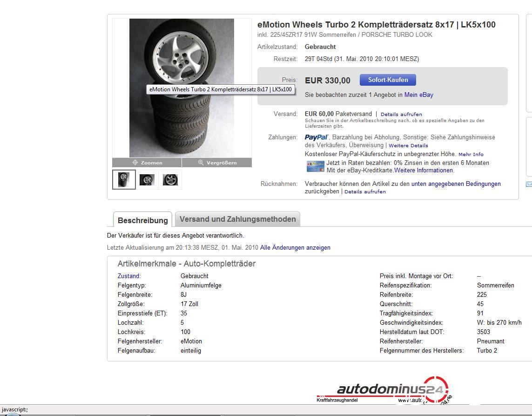Open Weitere Informationen credit card link
This screenshot has height=416, width=532.
[424, 170]
